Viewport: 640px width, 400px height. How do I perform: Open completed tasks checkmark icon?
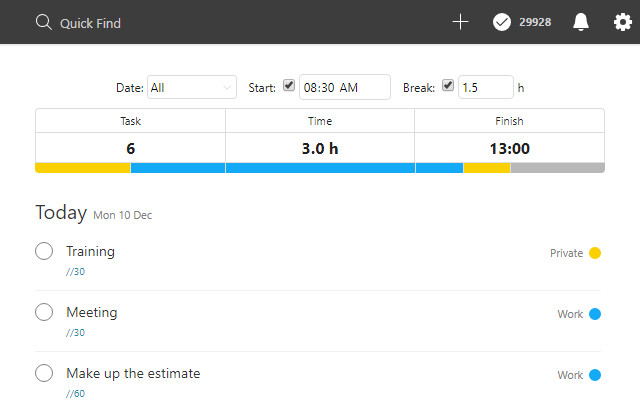pyautogui.click(x=502, y=22)
